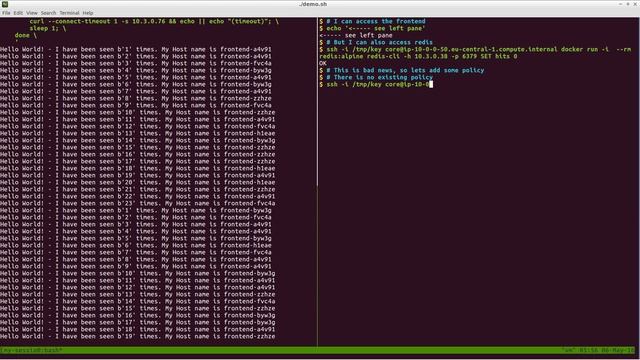Click the b'10' times frontend-byw3g line
The height and width of the screenshot is (360, 640).
pyautogui.click(x=138, y=273)
